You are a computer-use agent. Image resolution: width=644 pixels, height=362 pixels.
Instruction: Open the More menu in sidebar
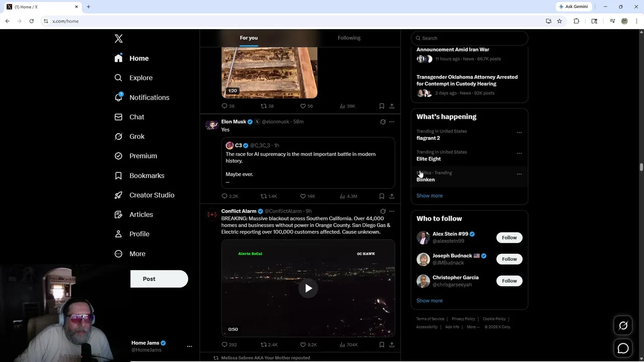click(x=130, y=254)
